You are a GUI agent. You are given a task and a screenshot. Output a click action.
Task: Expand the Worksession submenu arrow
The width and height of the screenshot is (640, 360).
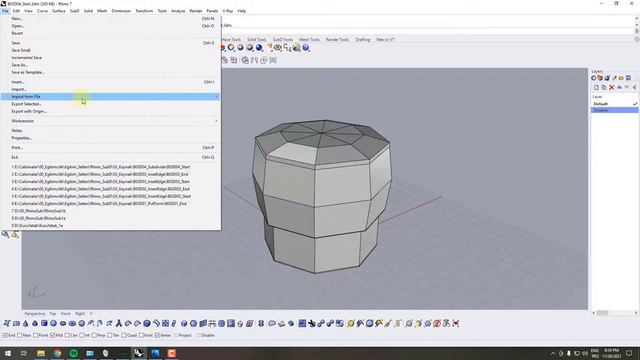pyautogui.click(x=216, y=121)
